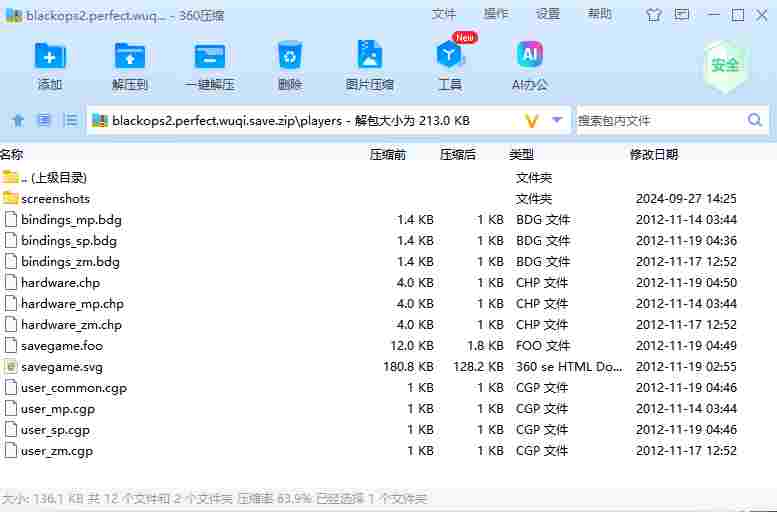The height and width of the screenshot is (512, 777).
Task: Click the green Safe (安全) shield badge
Action: [x=725, y=66]
